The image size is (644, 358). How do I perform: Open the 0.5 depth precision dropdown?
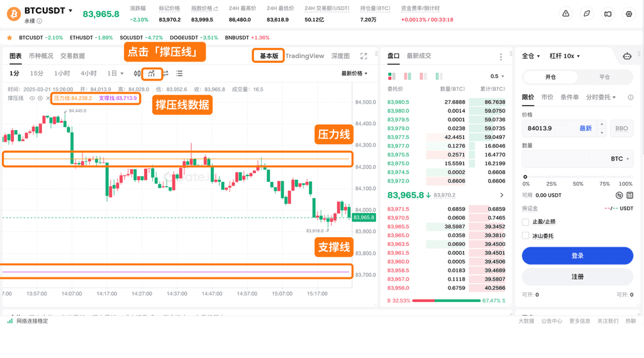click(x=497, y=76)
